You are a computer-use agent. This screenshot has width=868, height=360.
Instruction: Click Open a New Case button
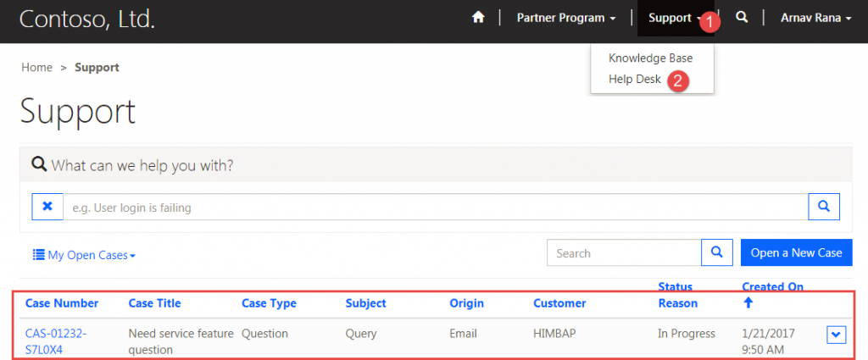[796, 252]
